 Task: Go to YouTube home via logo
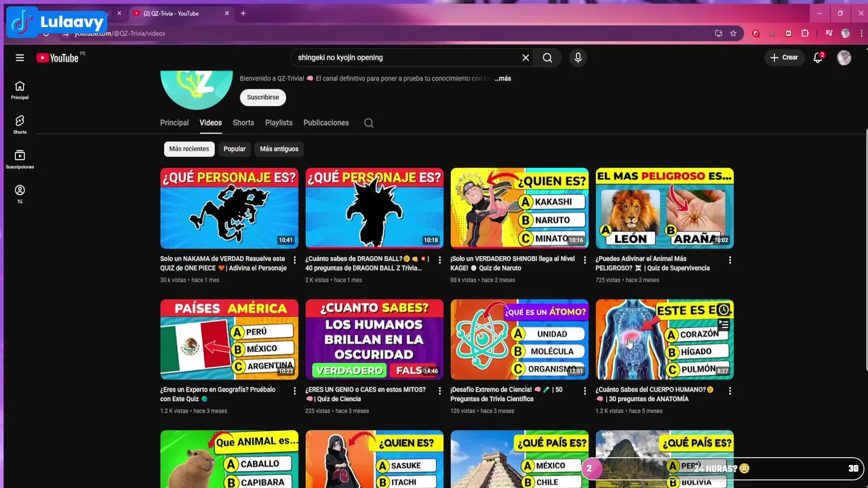coord(58,58)
